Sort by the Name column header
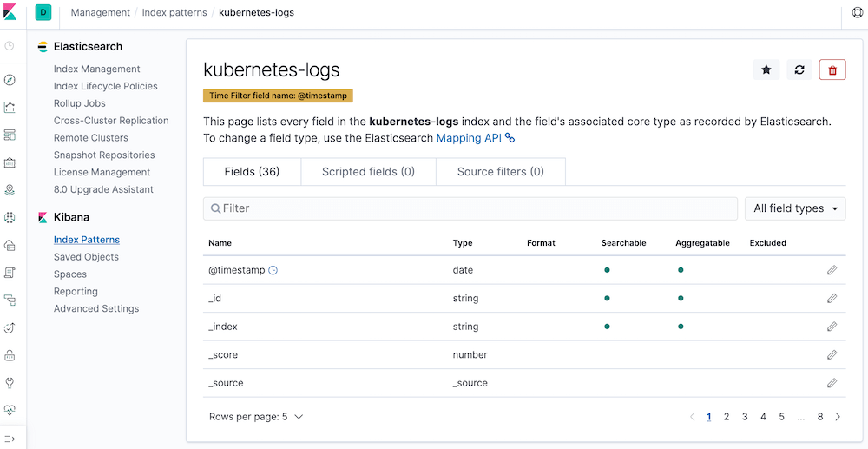868x449 pixels. pos(220,243)
